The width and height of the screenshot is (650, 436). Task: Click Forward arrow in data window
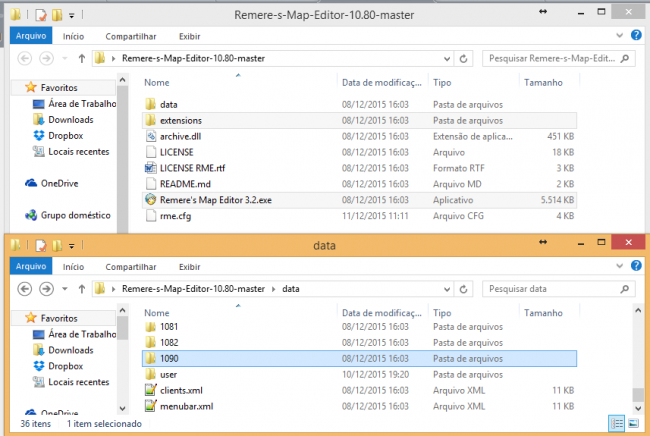(x=46, y=288)
